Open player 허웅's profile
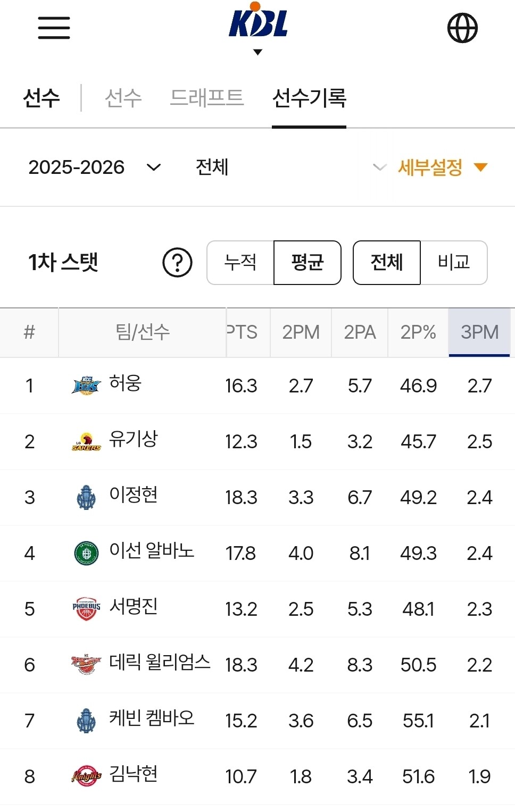Viewport: 515px width, 812px height. [x=126, y=383]
